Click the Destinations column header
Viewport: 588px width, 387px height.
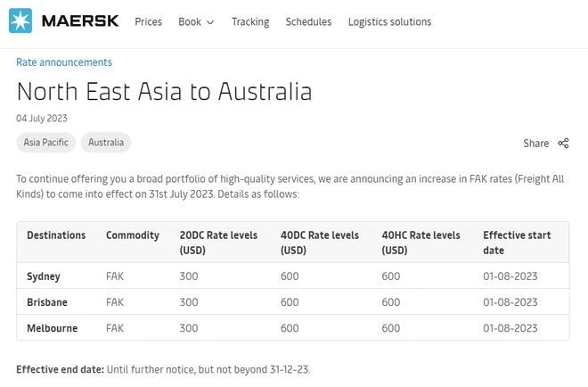tap(56, 235)
